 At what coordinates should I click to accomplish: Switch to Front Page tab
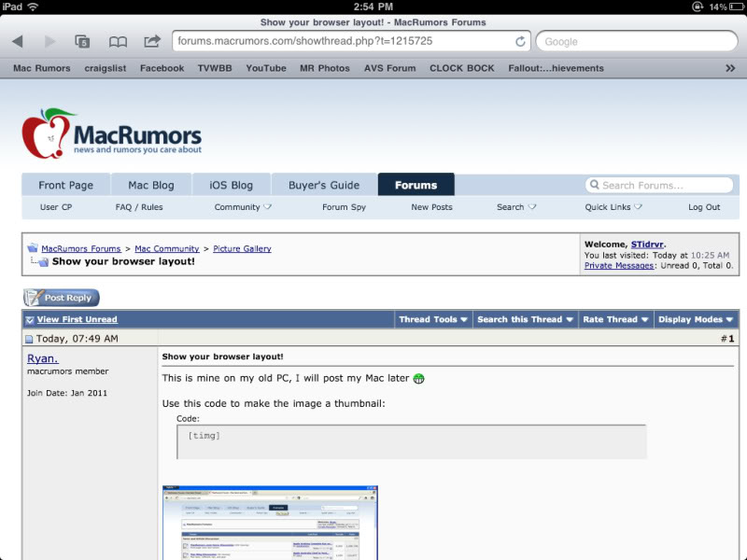pyautogui.click(x=65, y=185)
